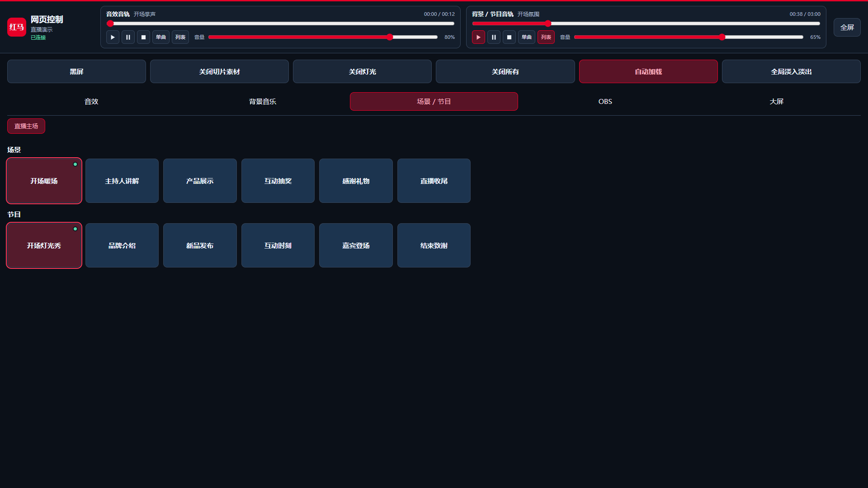Stop the 背景/节目音轨 track
Viewport: 868px width, 488px height.
(x=509, y=38)
